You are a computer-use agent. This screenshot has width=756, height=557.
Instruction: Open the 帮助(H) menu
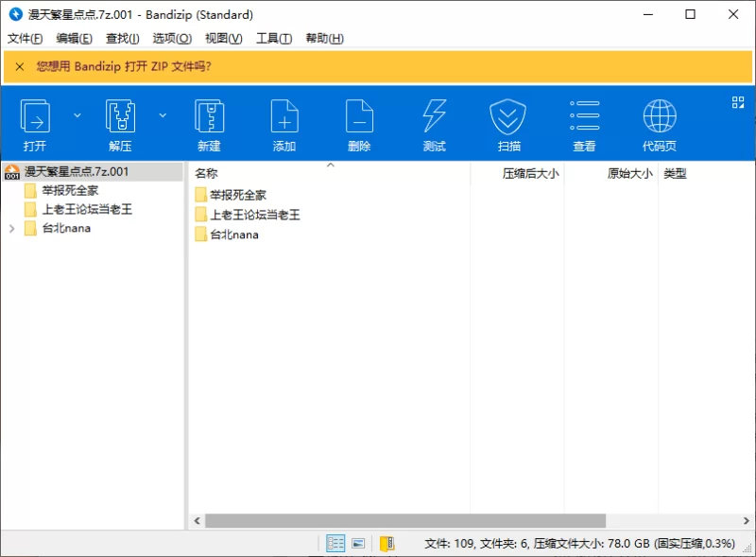point(324,38)
